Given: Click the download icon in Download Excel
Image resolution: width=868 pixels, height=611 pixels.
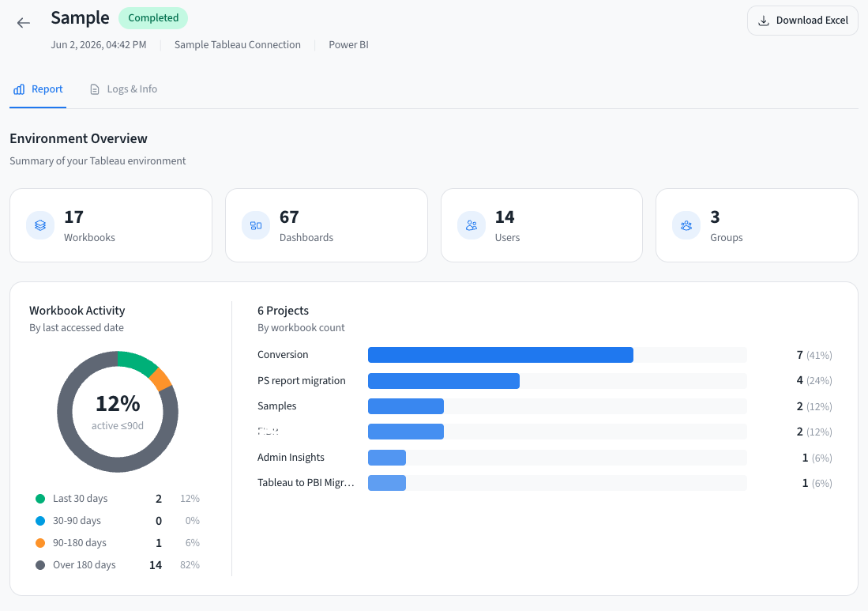Looking at the screenshot, I should [x=764, y=21].
